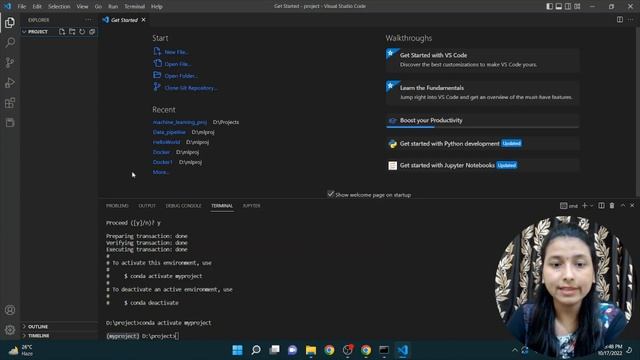This screenshot has height=360, width=640.
Task: Expand the OUTLINE section
Action: coord(59,327)
